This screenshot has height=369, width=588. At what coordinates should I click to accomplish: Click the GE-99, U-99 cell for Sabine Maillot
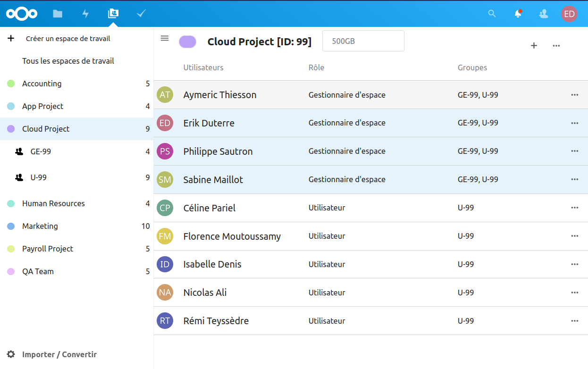pos(478,180)
